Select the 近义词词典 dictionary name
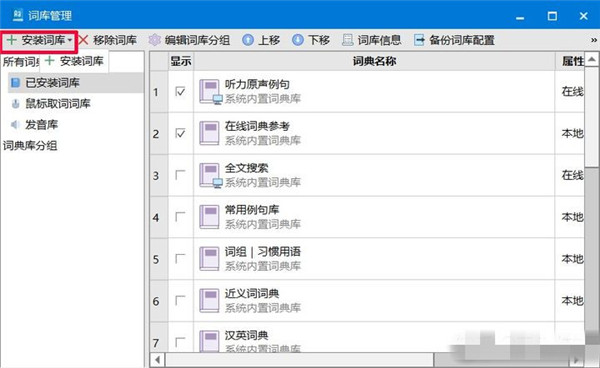 point(251,293)
